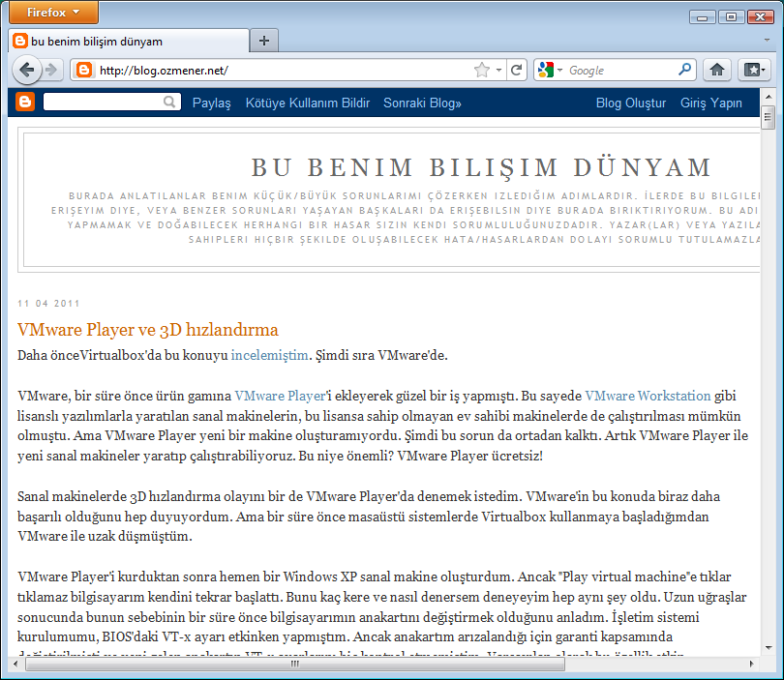Open a new tab with plus button
The width and height of the screenshot is (784, 680).
coord(264,41)
